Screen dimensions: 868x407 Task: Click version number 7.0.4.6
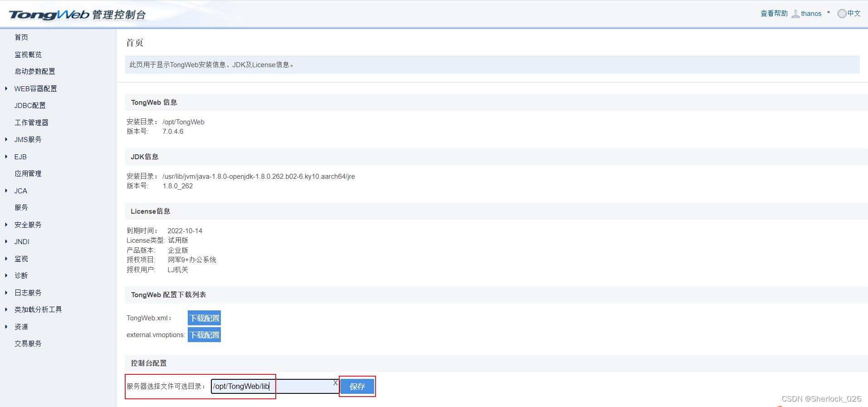[173, 132]
